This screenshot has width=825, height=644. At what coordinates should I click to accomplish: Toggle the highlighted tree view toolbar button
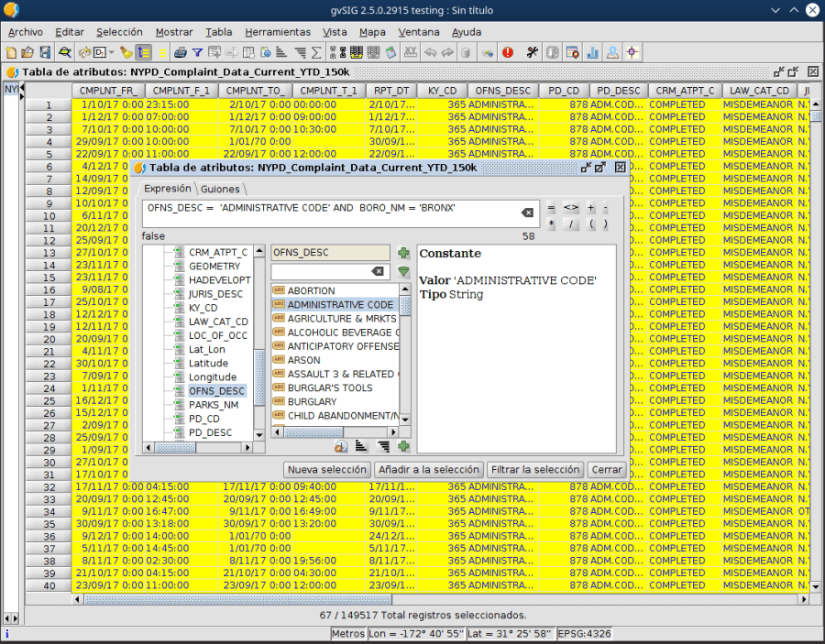tap(143, 52)
